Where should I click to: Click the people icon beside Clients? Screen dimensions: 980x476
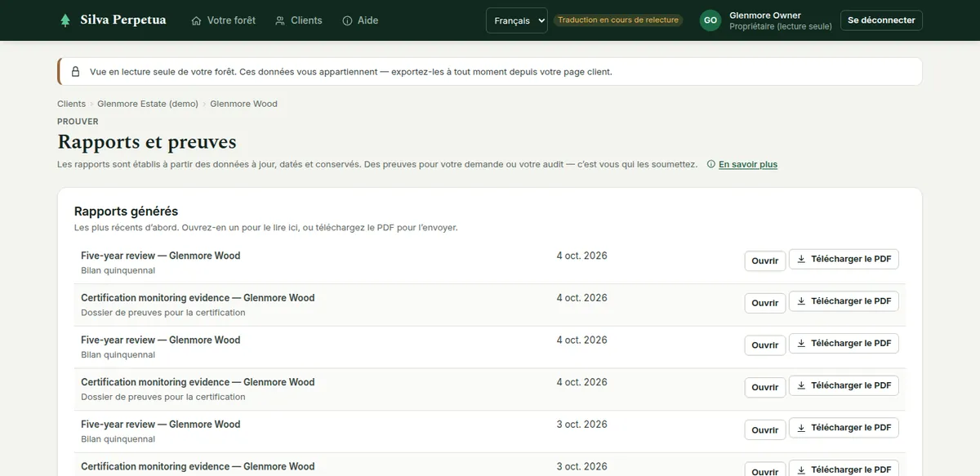[280, 20]
